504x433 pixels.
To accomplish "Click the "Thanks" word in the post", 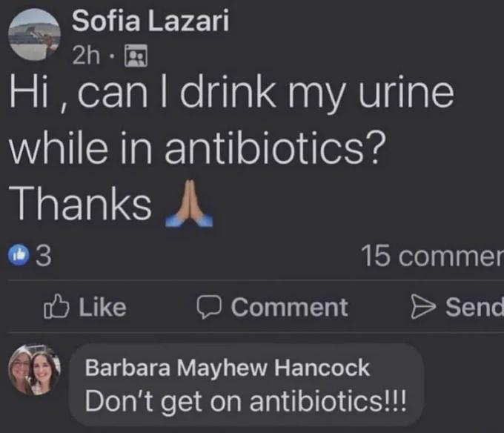I will pos(80,203).
